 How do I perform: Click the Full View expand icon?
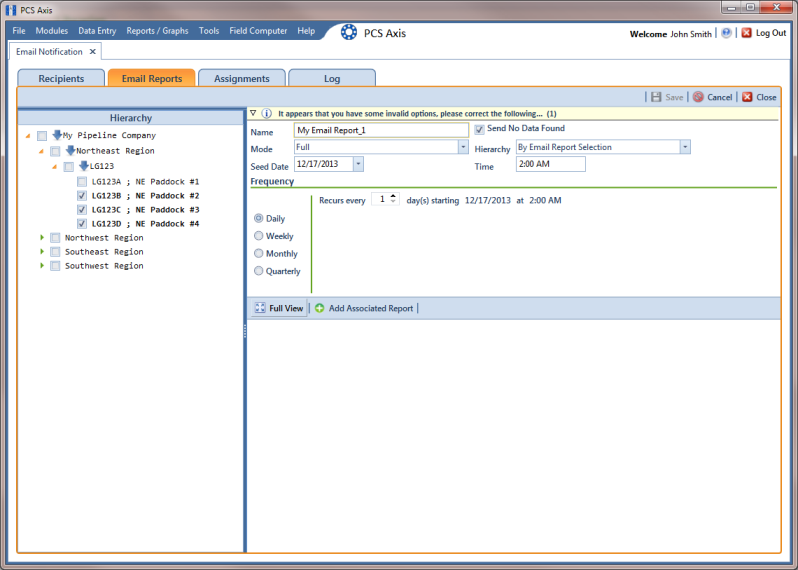click(x=260, y=308)
